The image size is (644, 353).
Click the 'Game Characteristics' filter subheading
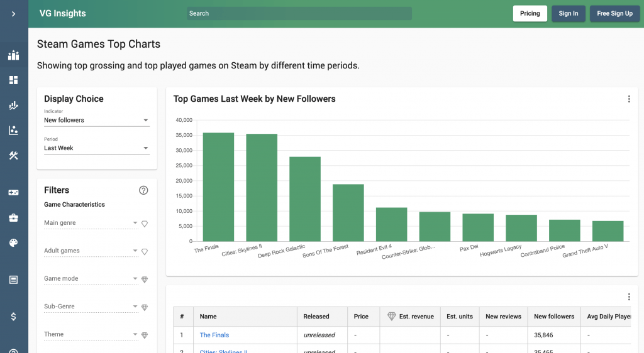[74, 205]
